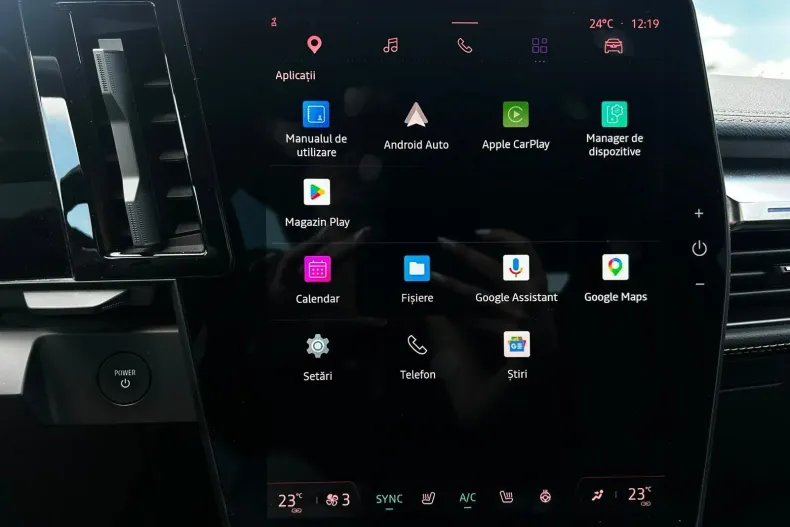Select the apps grid tab
The image size is (790, 527).
click(539, 46)
